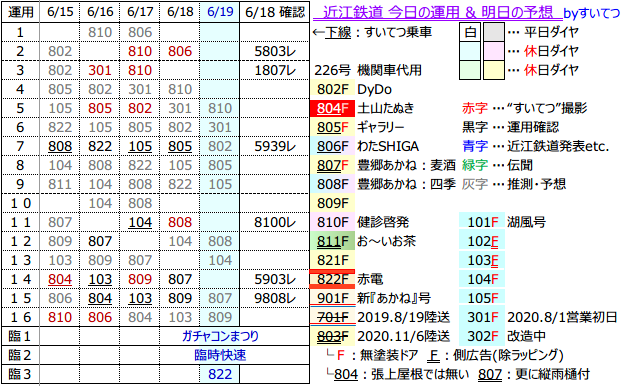629x386 pixels.
Task: Select the 808F cell
Action: (333, 184)
